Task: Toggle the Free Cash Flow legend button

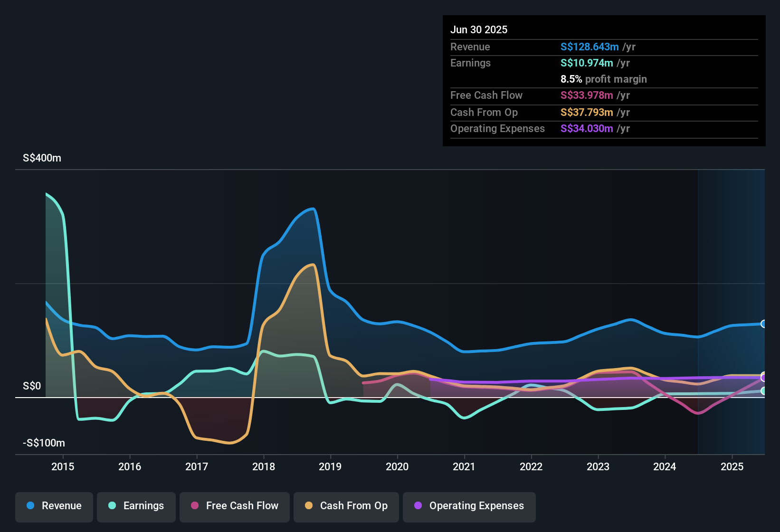Action: 235,507
